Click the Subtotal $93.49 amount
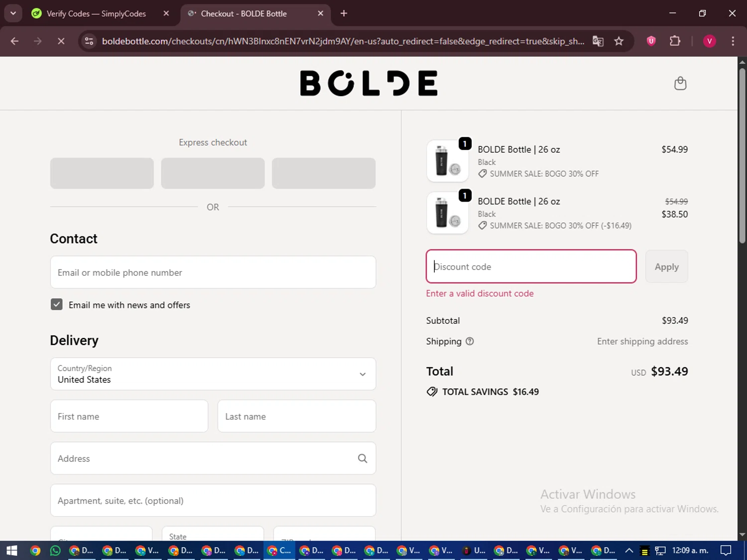The height and width of the screenshot is (560, 747). click(675, 321)
